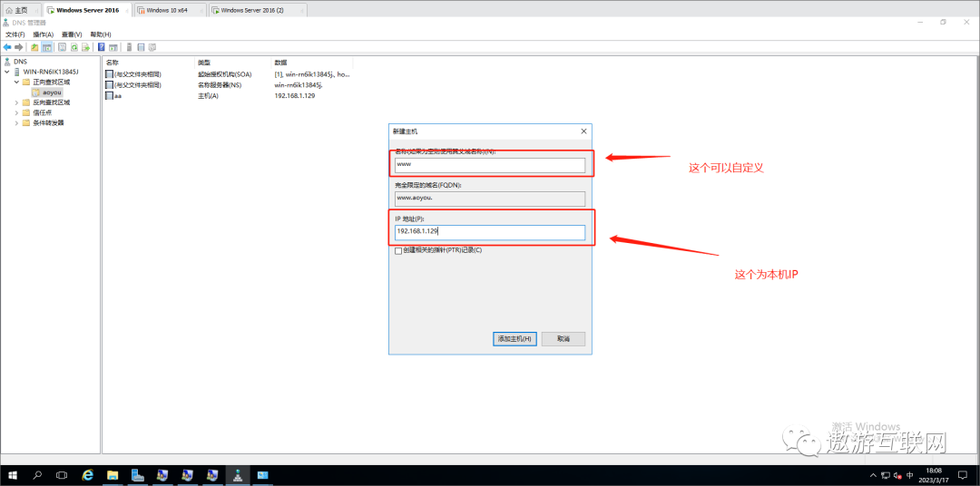
Task: Toggle the show/hide action pane icon
Action: pos(113,47)
